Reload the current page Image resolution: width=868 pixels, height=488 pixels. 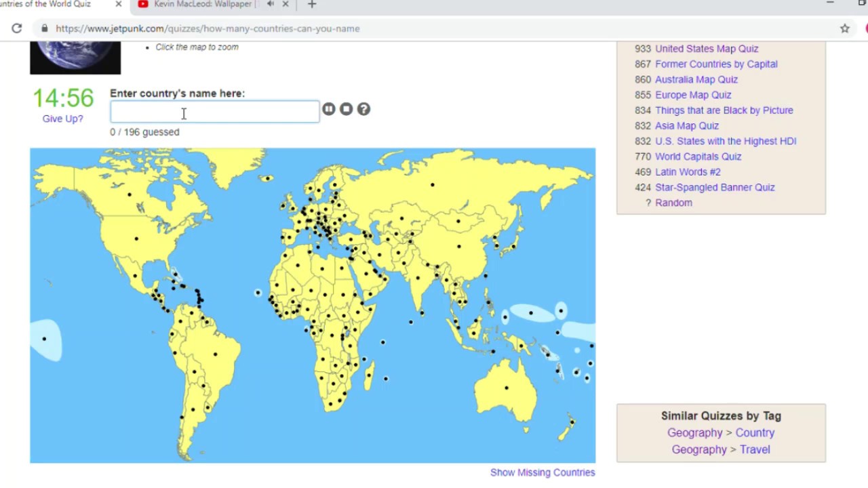[x=17, y=28]
